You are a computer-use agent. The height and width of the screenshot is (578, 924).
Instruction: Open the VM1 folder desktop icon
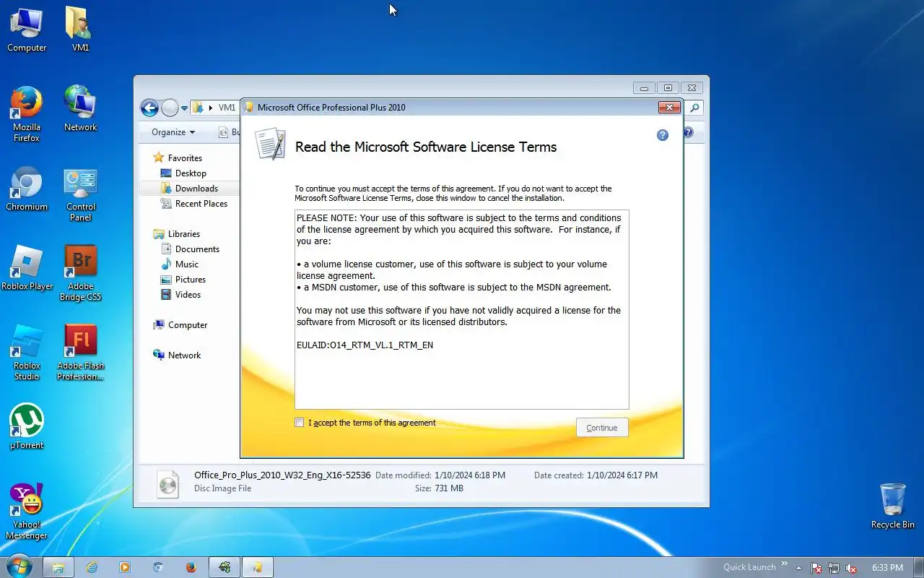pos(80,30)
